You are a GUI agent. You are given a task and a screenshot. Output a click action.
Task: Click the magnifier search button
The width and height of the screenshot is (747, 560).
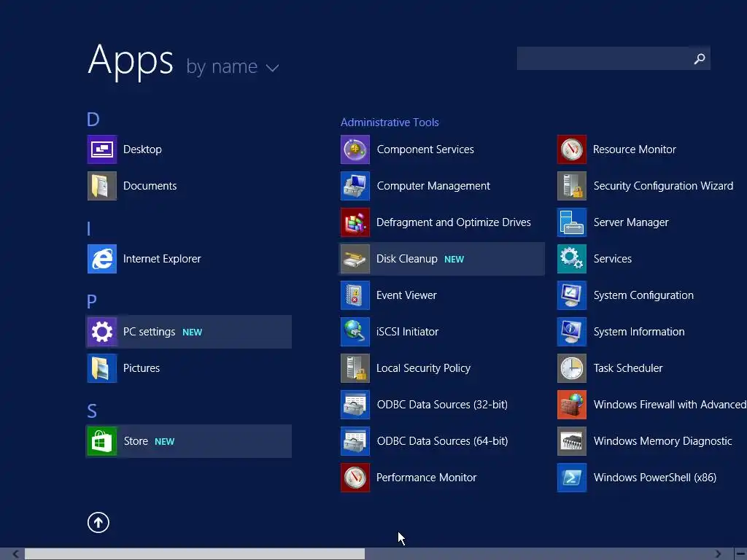pyautogui.click(x=700, y=58)
